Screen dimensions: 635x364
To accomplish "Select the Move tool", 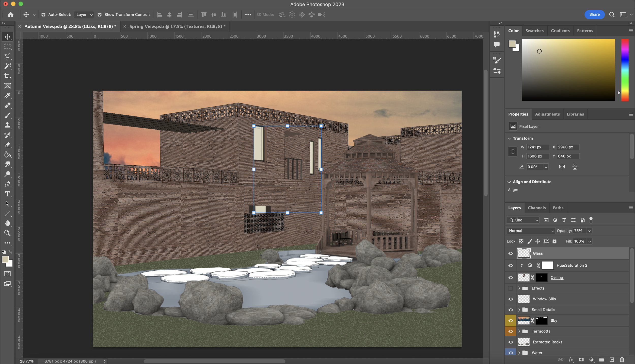I will pyautogui.click(x=7, y=37).
